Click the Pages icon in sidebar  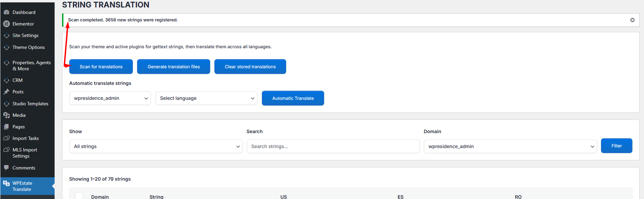6,127
